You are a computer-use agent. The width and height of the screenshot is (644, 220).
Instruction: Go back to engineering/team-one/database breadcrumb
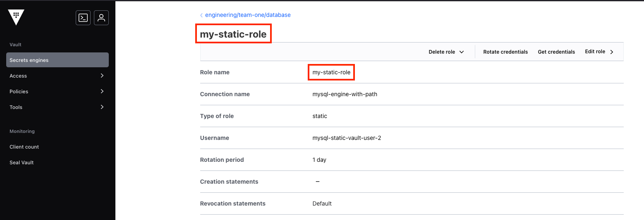(x=248, y=15)
